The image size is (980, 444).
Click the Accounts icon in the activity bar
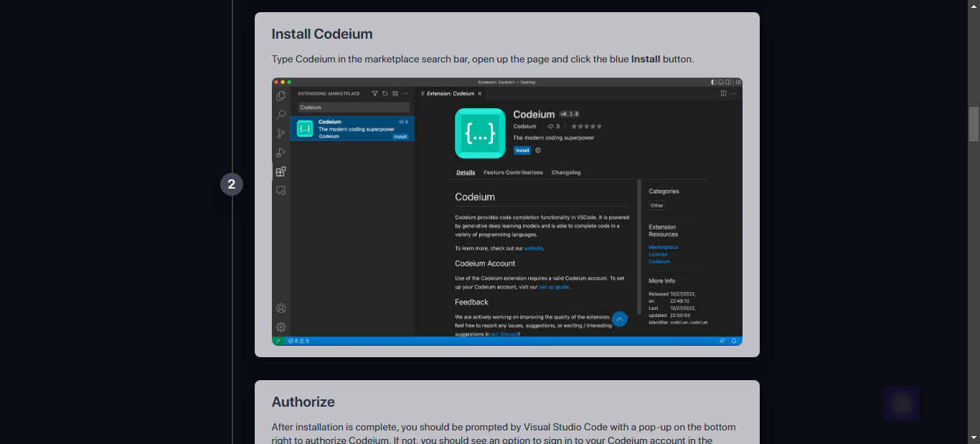click(281, 308)
